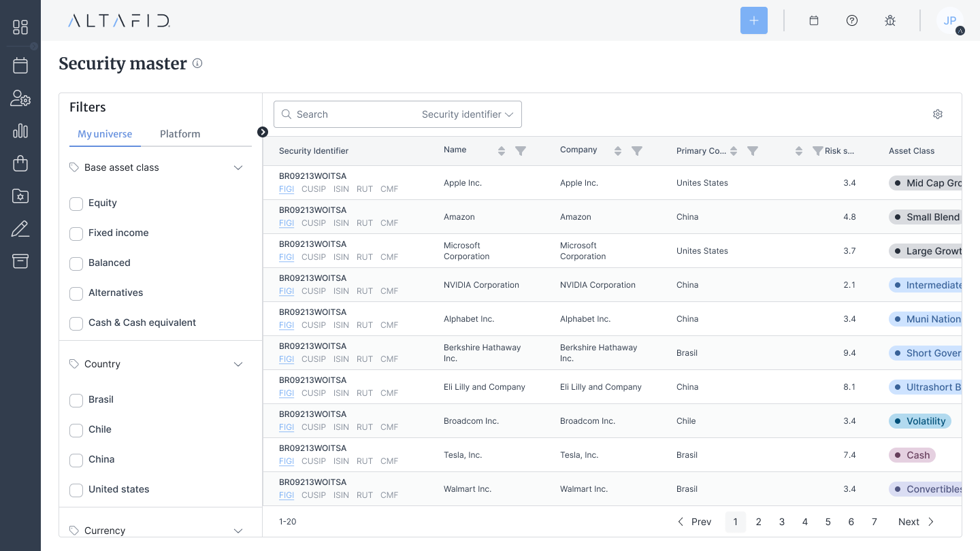Collapse the Base asset class section

pyautogui.click(x=238, y=168)
